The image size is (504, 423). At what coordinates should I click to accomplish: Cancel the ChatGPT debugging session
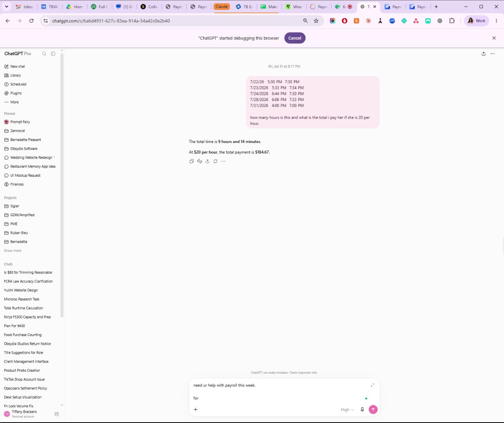pos(295,38)
